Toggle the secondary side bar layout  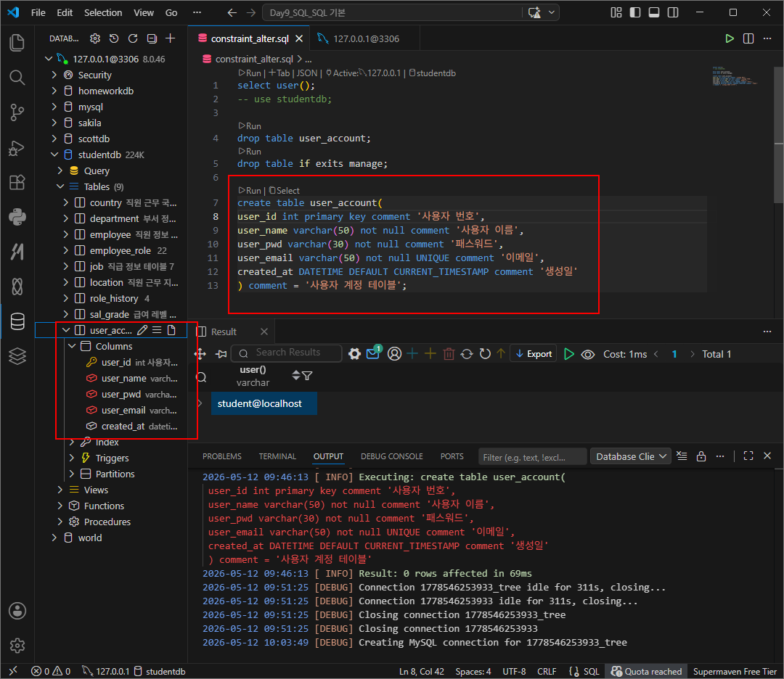pos(673,12)
